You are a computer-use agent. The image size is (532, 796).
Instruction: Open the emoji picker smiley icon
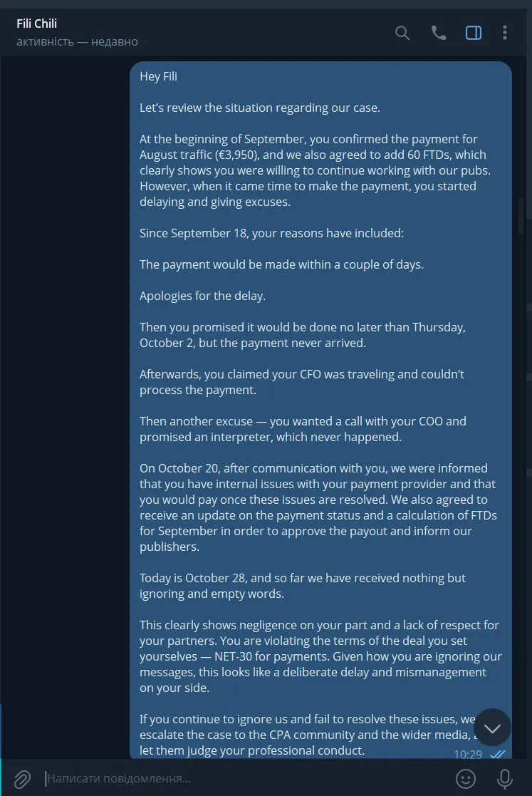466,778
